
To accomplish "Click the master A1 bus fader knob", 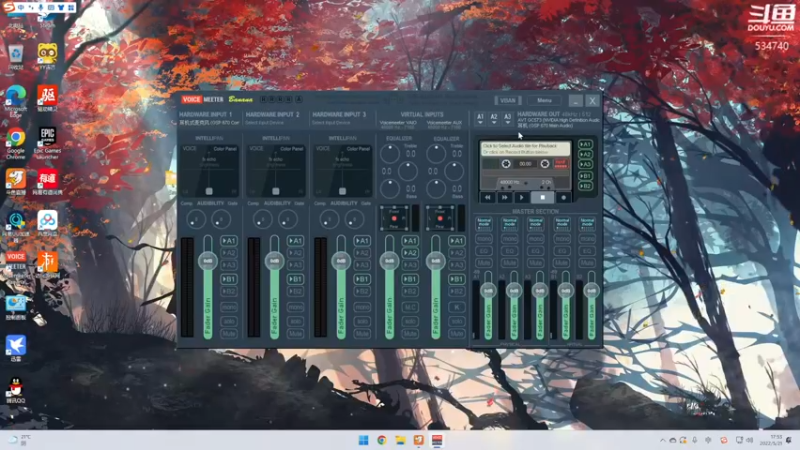I will [488, 291].
